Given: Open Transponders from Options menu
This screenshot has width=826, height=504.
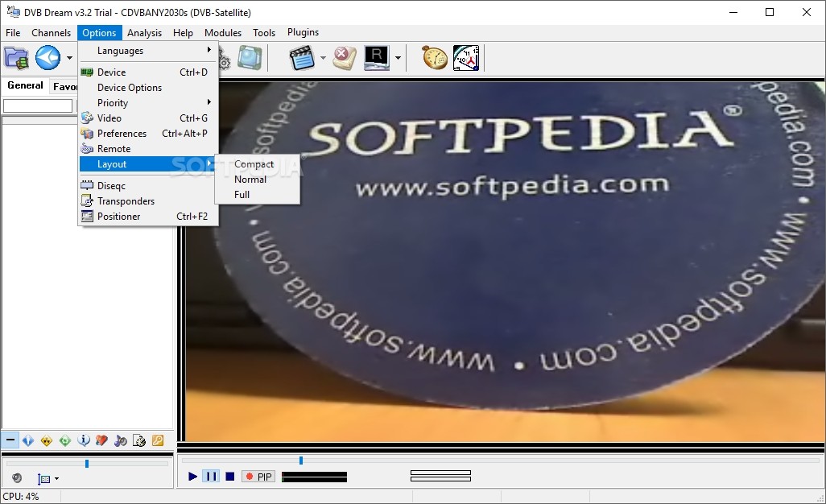Looking at the screenshot, I should [148, 200].
